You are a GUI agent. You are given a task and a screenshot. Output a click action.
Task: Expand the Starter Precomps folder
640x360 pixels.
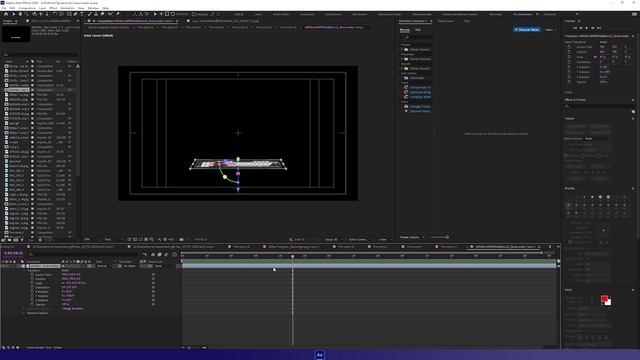402,59
